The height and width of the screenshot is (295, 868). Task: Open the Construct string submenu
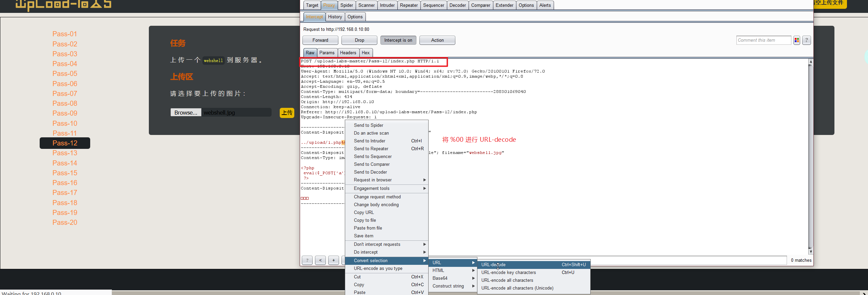pos(453,286)
